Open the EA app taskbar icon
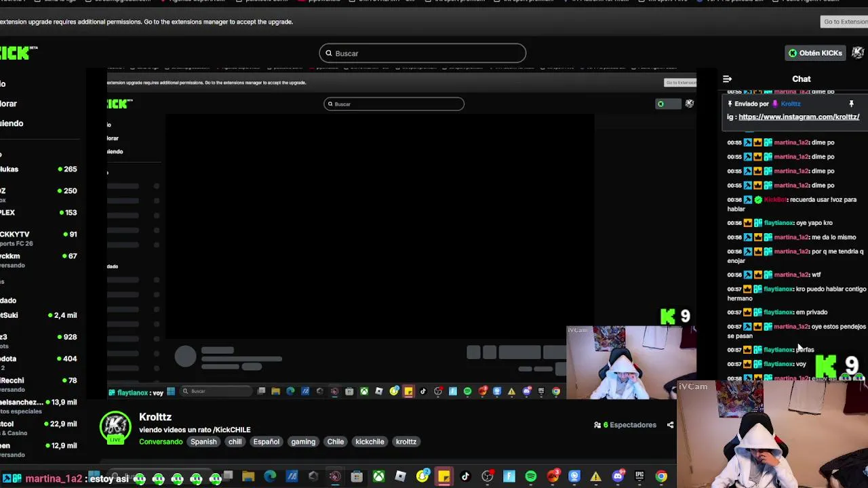Viewport: 868px width, 488px height. [553, 476]
